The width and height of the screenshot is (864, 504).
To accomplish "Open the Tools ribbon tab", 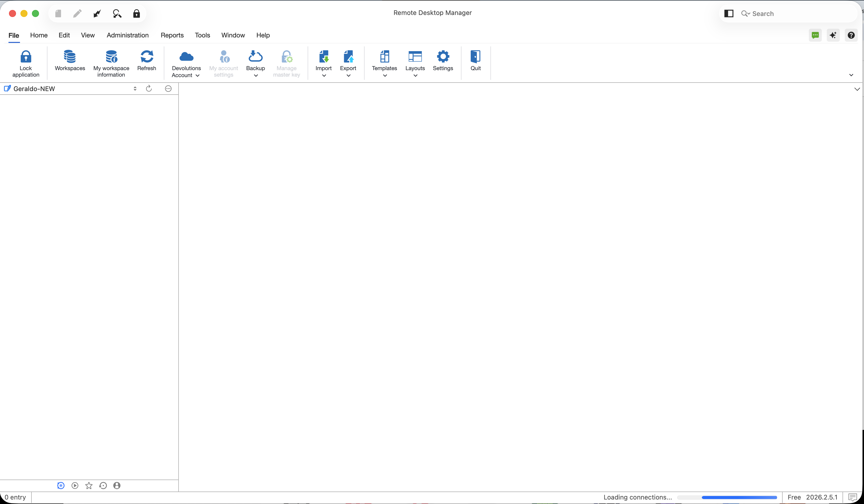I will [202, 35].
